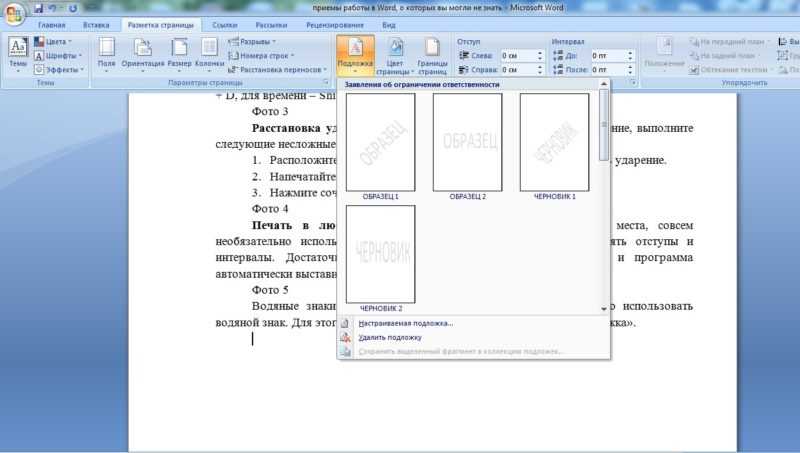The width and height of the screenshot is (800, 453).
Task: Redo the action in quick access toolbar
Action: (x=72, y=8)
